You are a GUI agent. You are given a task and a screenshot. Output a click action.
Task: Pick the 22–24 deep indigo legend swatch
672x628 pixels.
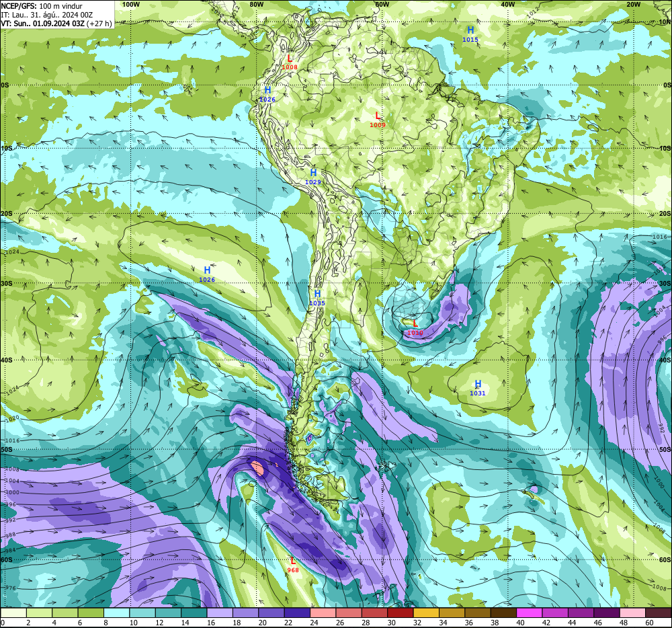[298, 613]
